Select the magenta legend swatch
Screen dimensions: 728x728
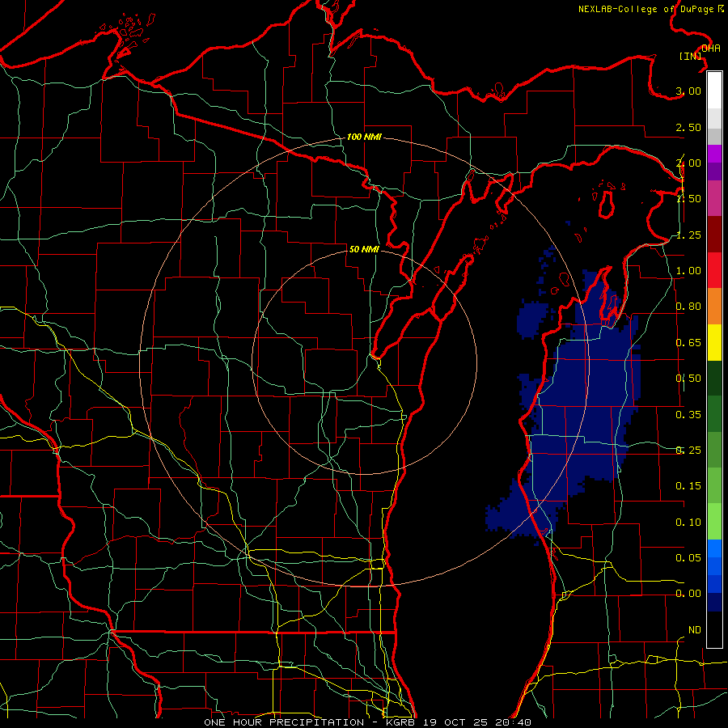tap(714, 154)
